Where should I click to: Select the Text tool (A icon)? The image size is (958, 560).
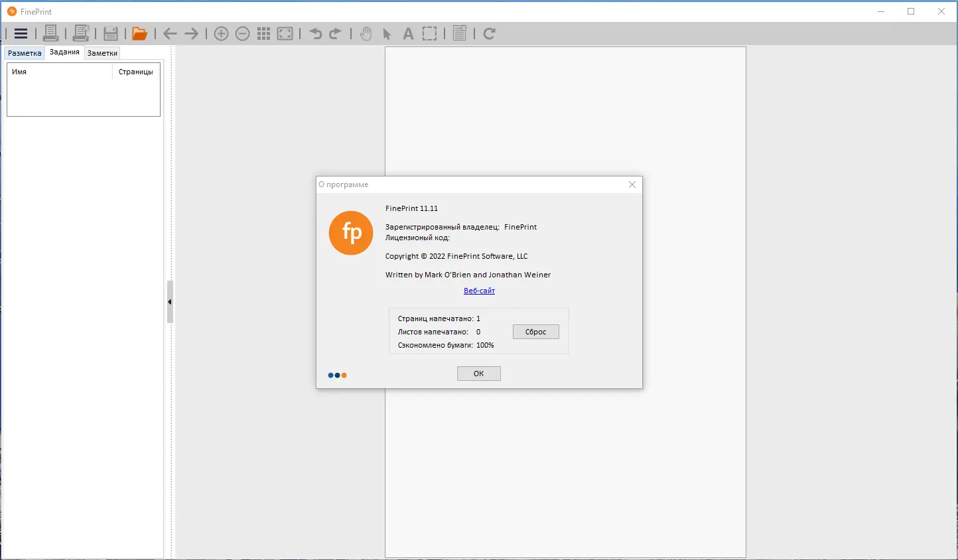click(x=409, y=34)
